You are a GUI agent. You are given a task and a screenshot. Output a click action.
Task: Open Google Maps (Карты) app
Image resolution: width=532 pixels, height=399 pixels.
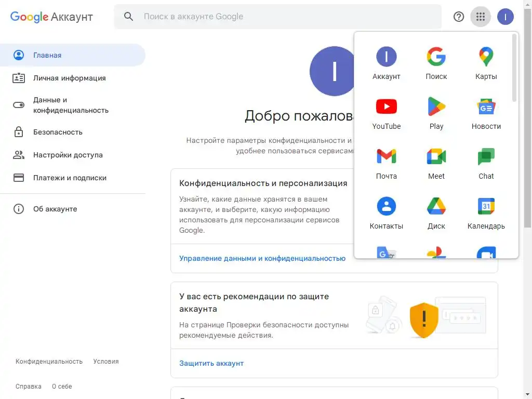coord(486,63)
